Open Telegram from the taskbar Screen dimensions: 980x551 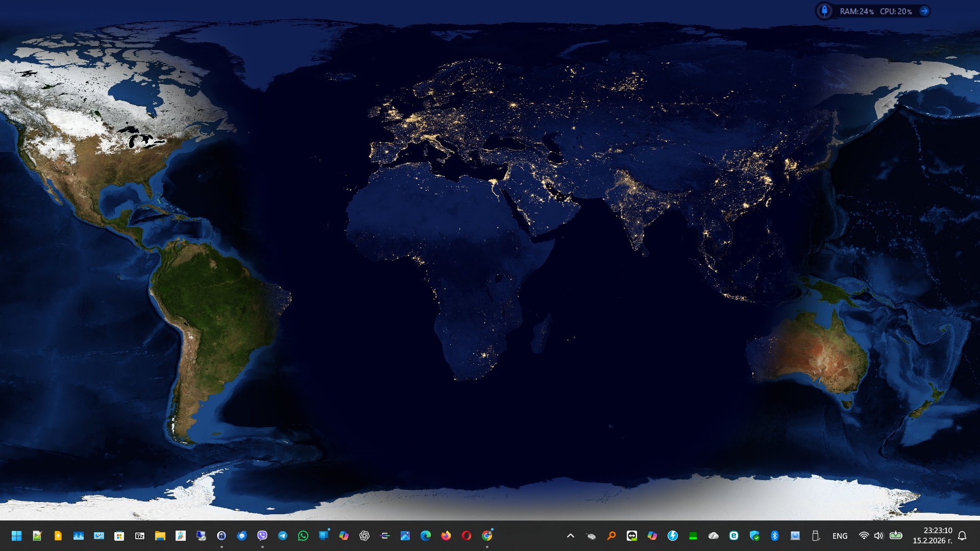(283, 536)
